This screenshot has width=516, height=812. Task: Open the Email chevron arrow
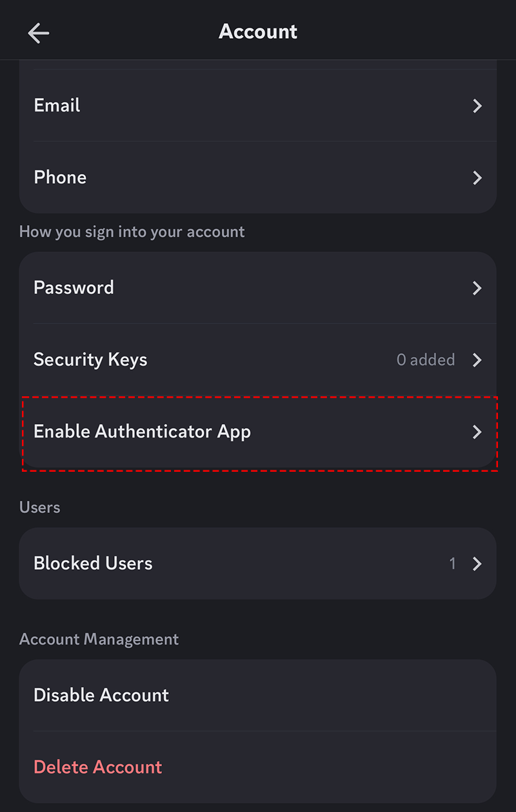coord(477,106)
